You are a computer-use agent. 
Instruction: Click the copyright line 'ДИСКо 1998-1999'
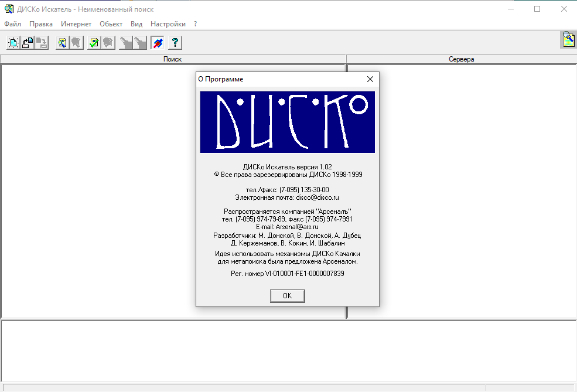(x=288, y=175)
